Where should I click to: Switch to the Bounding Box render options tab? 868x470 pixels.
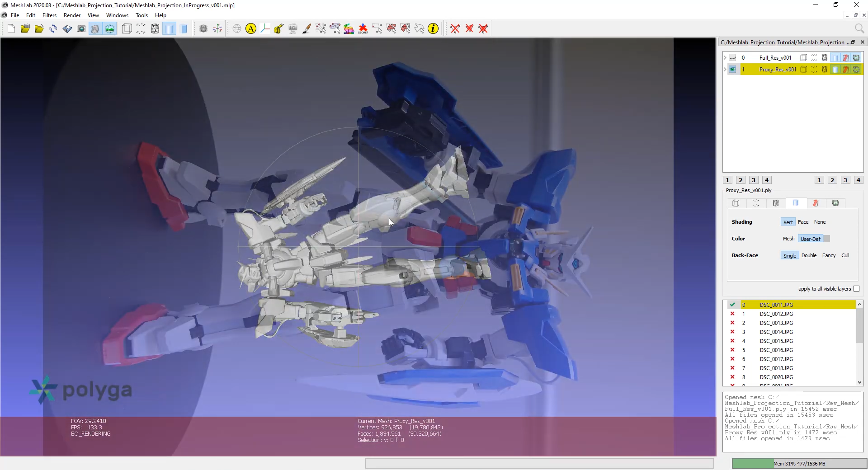point(736,203)
